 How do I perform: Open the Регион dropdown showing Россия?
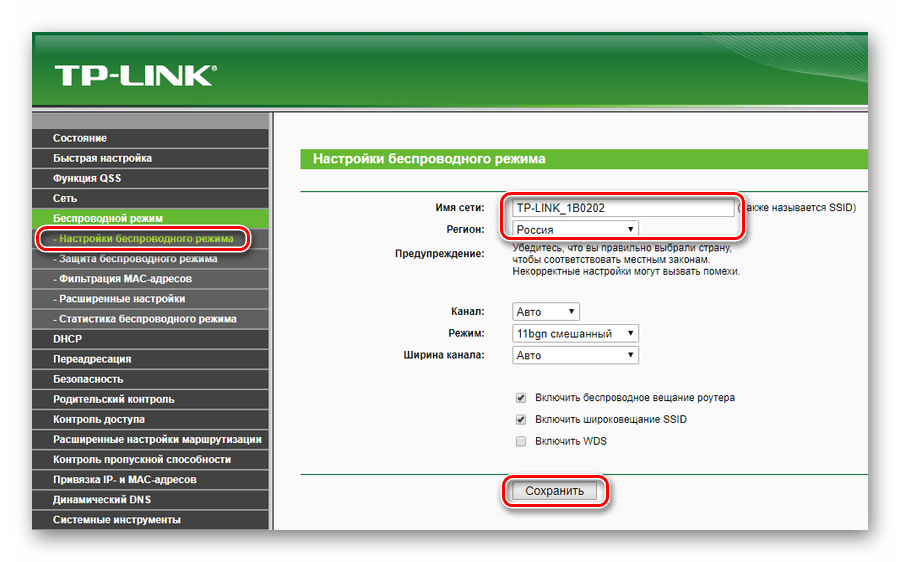(575, 230)
